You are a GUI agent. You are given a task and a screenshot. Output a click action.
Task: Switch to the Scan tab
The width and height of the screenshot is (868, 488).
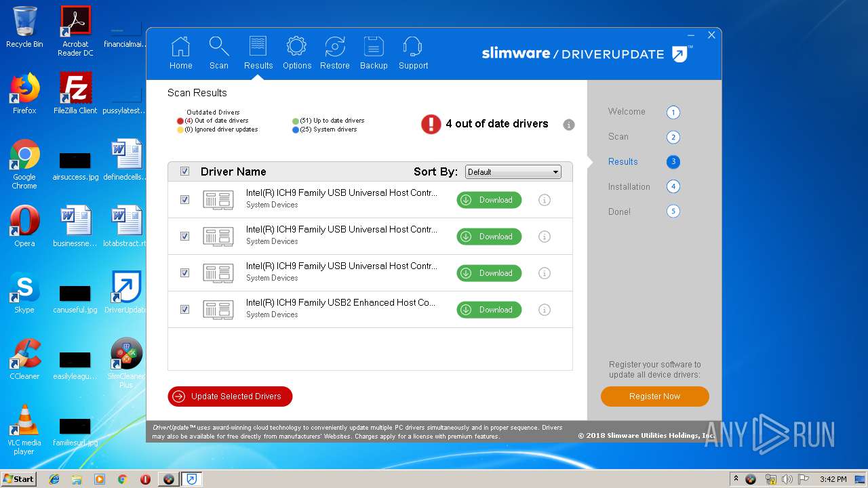click(x=219, y=54)
